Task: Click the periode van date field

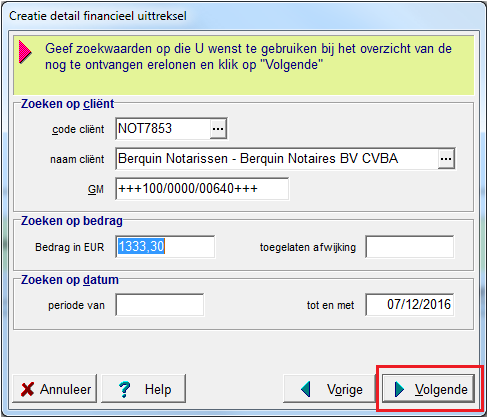Action: click(160, 305)
